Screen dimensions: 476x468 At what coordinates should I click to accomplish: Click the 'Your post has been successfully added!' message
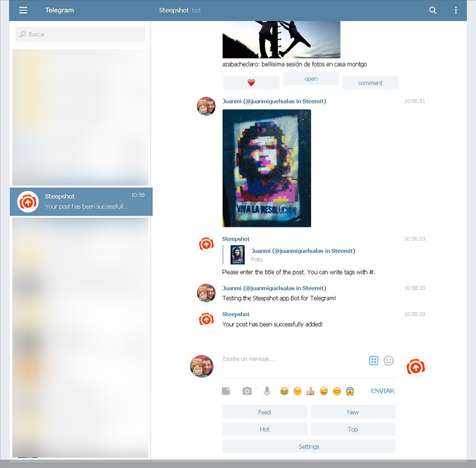272,324
